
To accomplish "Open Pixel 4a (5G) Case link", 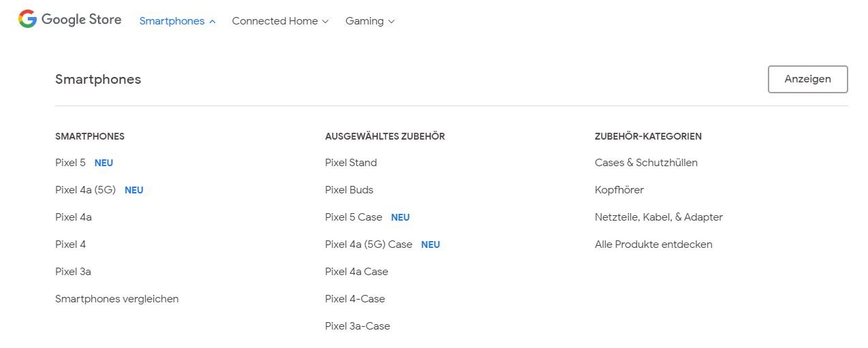I will pyautogui.click(x=369, y=244).
